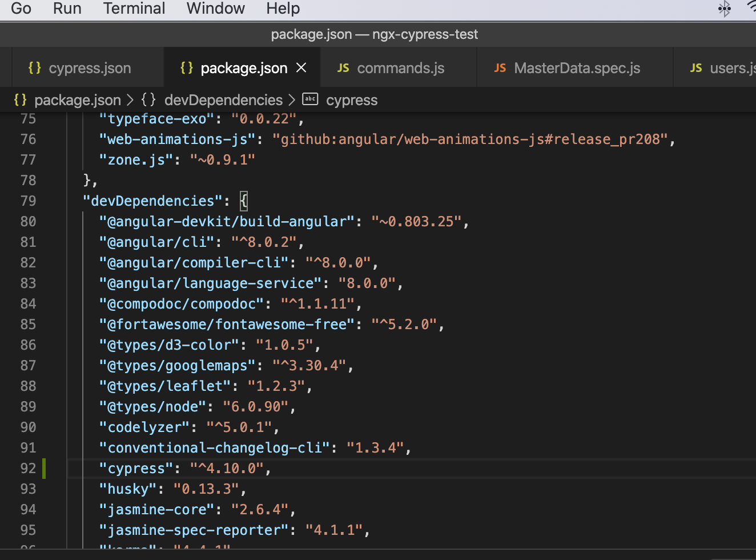The image size is (756, 560).
Task: Open the devDependencies breadcrumb dropdown
Action: pos(223,100)
